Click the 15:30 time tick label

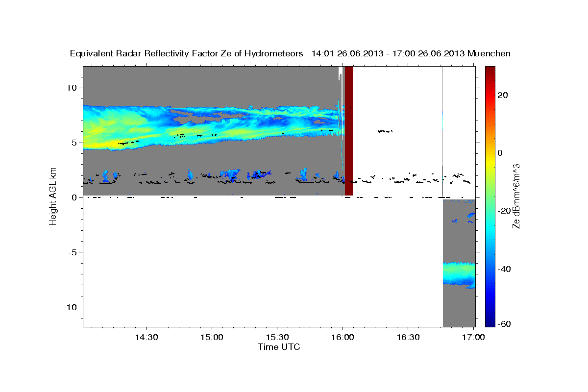pos(277,338)
